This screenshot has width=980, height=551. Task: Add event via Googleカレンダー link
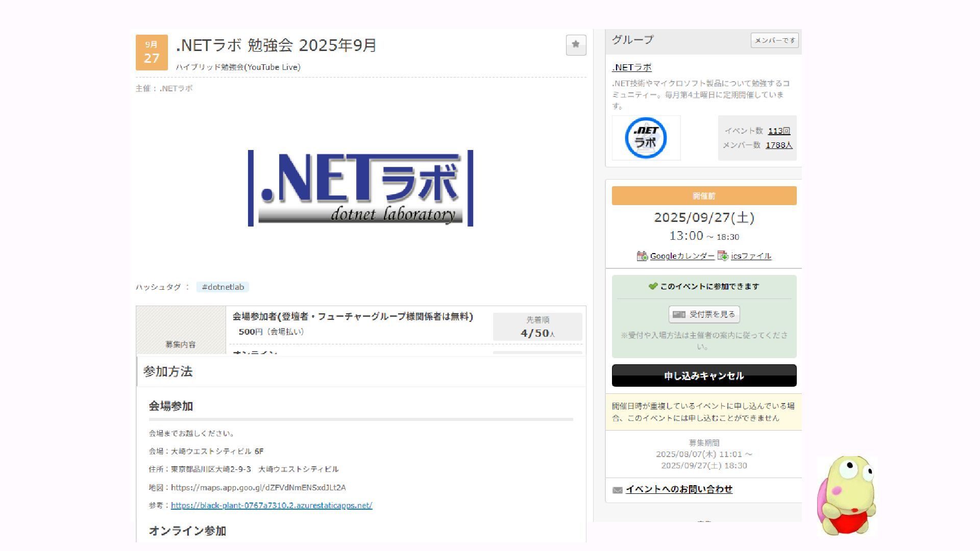pos(682,256)
